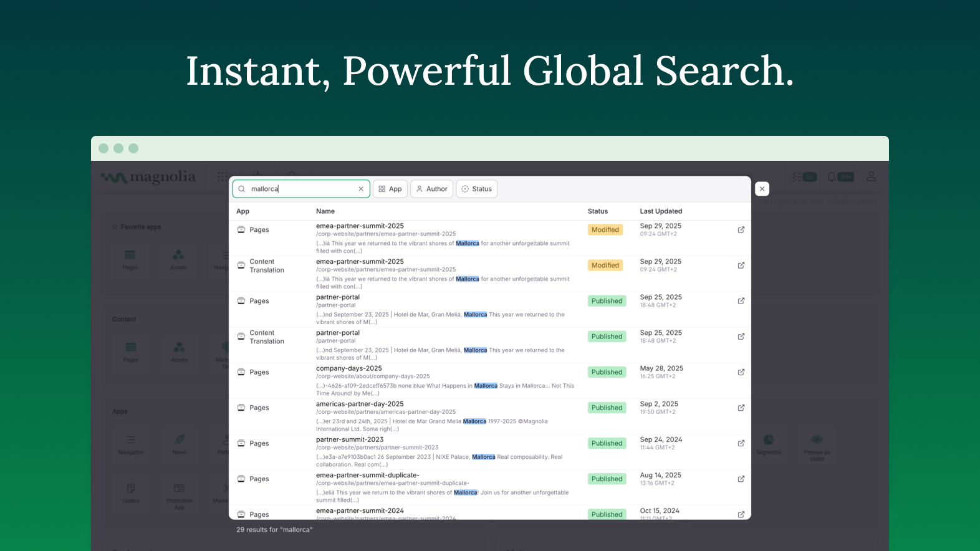Open the App filter dropdown
The image size is (980, 551).
[x=390, y=189]
